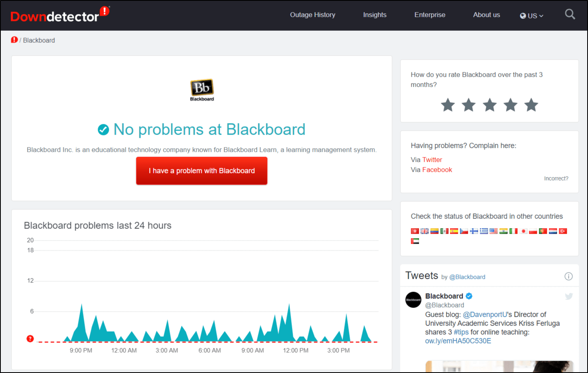Rate Blackboard one star
The width and height of the screenshot is (588, 373).
tap(448, 105)
